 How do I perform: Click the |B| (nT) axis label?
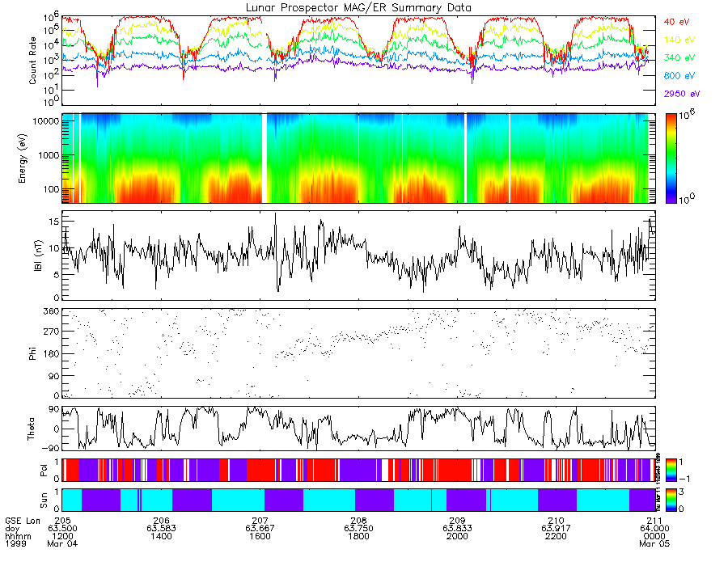pyautogui.click(x=38, y=256)
